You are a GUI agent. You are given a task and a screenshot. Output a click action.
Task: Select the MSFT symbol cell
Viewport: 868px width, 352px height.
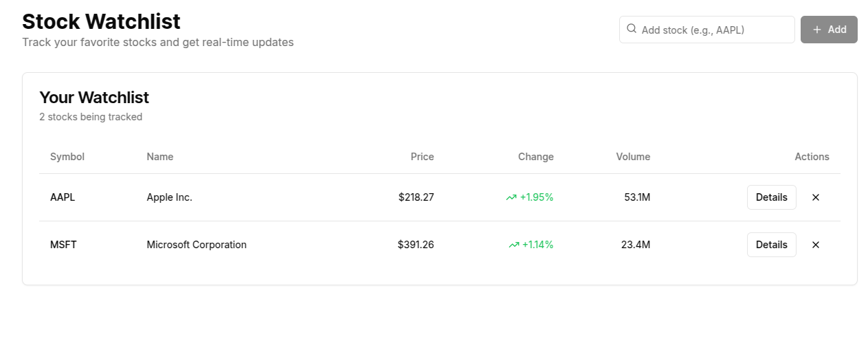[63, 245]
